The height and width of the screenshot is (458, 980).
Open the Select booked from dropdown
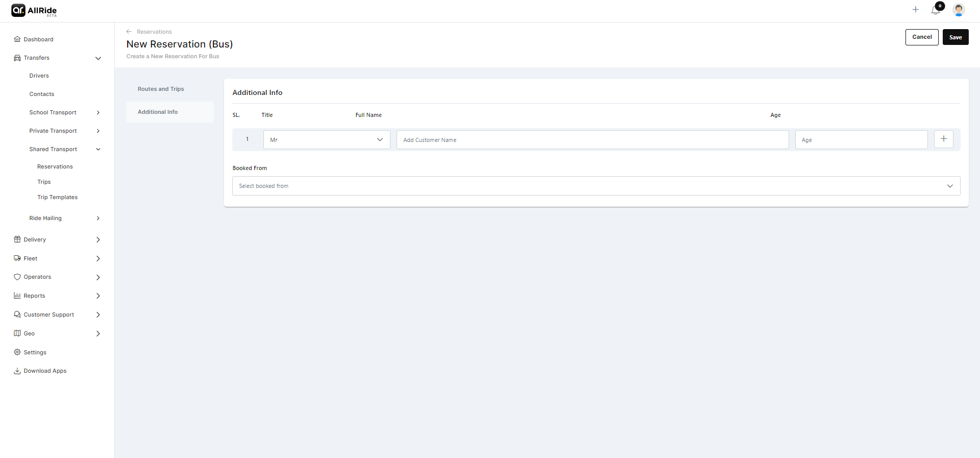596,186
